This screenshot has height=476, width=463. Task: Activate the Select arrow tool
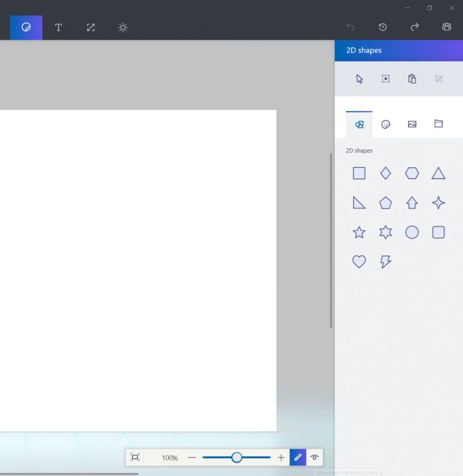click(359, 79)
